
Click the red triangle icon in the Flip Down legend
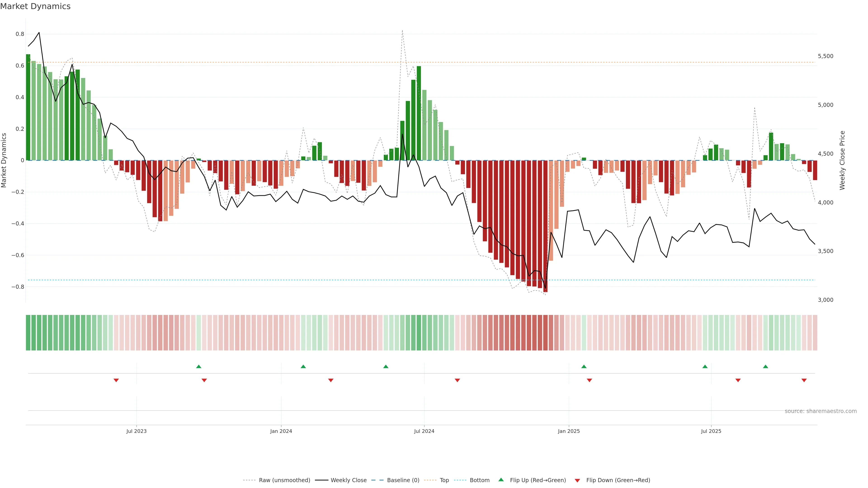(x=577, y=480)
